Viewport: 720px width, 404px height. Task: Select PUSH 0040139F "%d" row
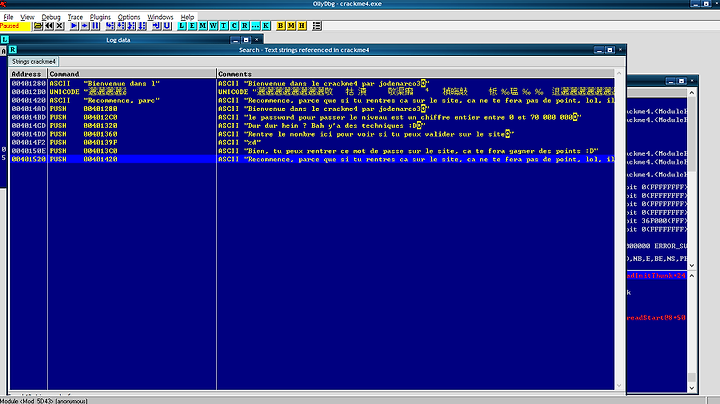[312, 142]
